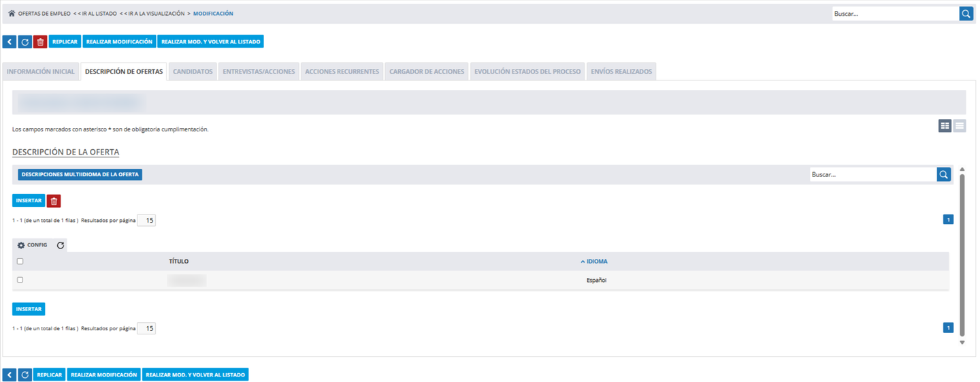Focus the top Buscar search field

point(896,14)
